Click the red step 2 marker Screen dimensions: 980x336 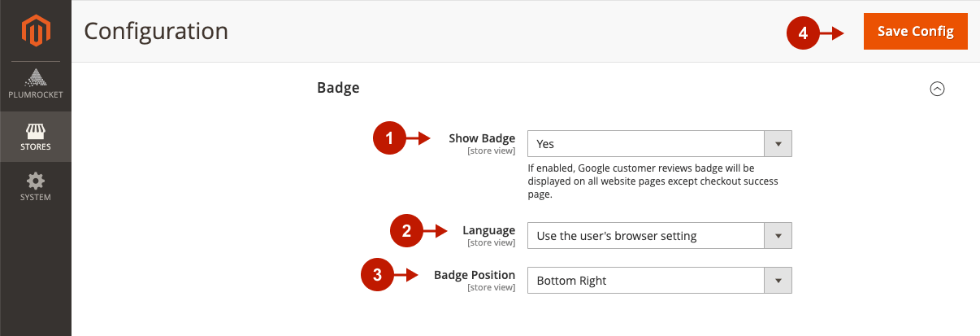pyautogui.click(x=407, y=231)
